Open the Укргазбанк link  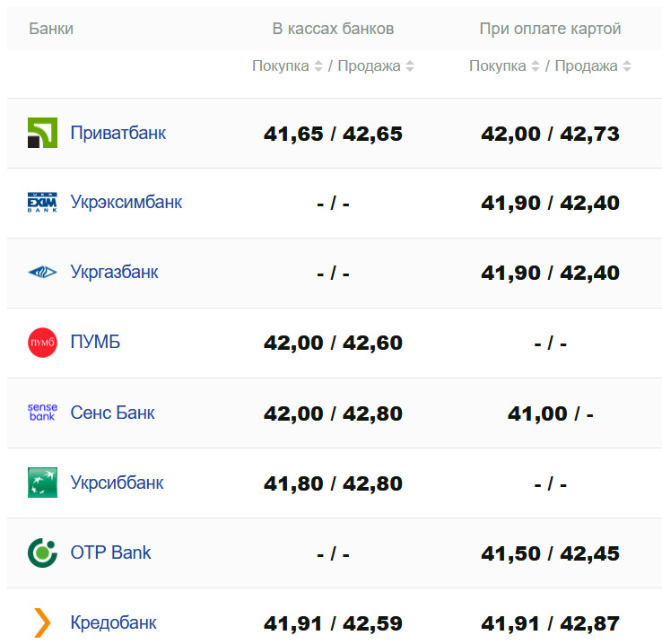click(x=115, y=272)
